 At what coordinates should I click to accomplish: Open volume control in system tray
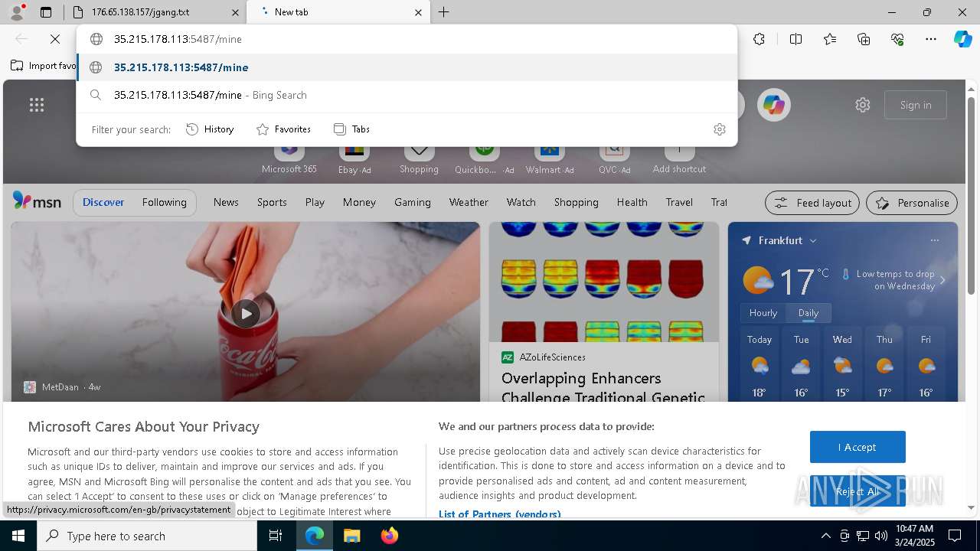[x=881, y=536]
